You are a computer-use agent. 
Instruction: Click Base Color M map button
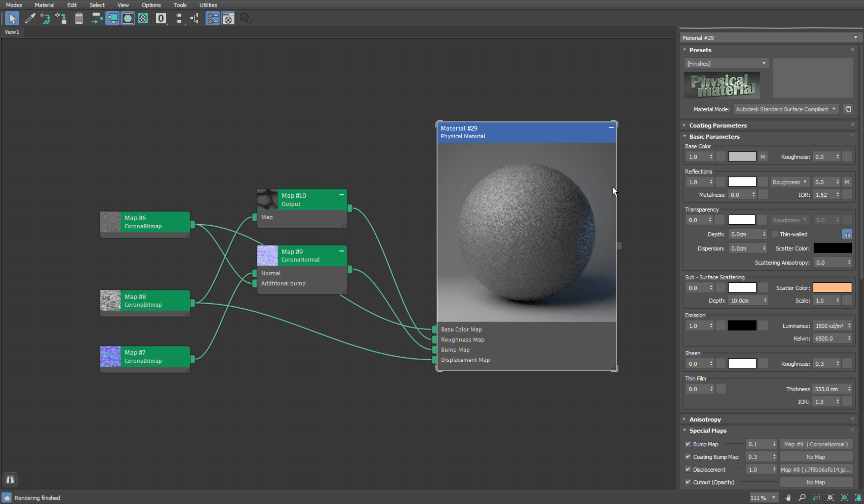pyautogui.click(x=762, y=157)
